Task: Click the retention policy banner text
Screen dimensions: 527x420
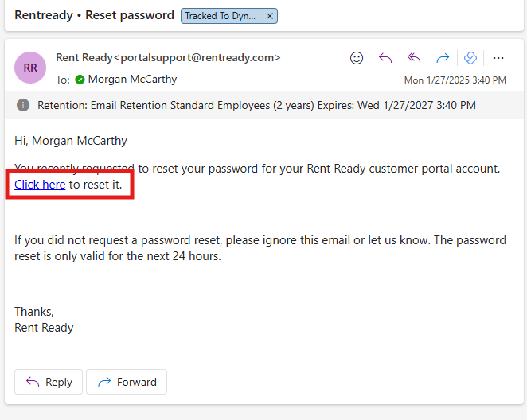Action: pyautogui.click(x=256, y=105)
